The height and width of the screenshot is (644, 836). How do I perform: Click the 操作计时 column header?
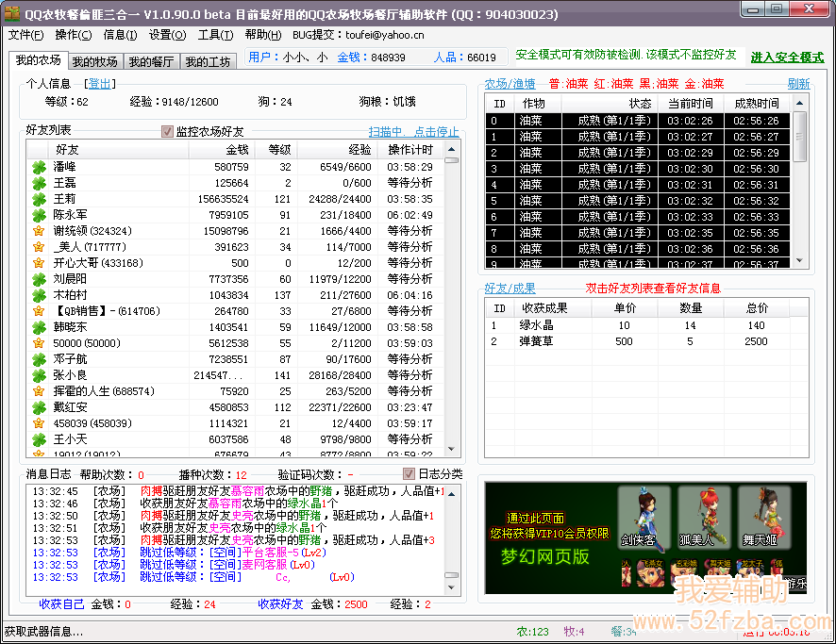coord(410,150)
